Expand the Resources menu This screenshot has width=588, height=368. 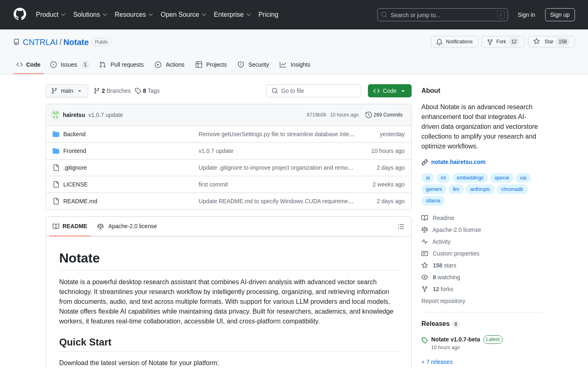(x=134, y=15)
